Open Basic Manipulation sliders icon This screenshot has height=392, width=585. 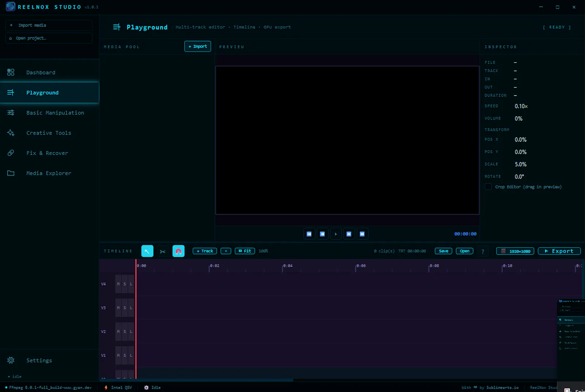coord(11,113)
